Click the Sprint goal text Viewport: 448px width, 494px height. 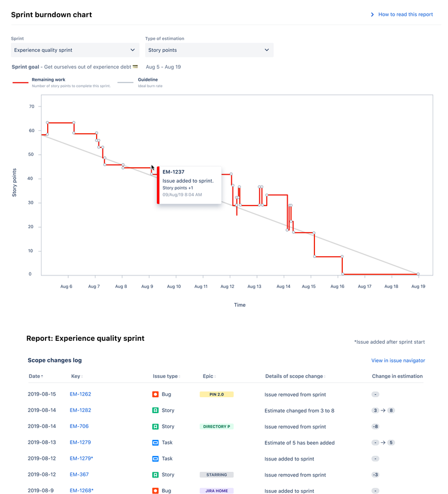point(72,67)
